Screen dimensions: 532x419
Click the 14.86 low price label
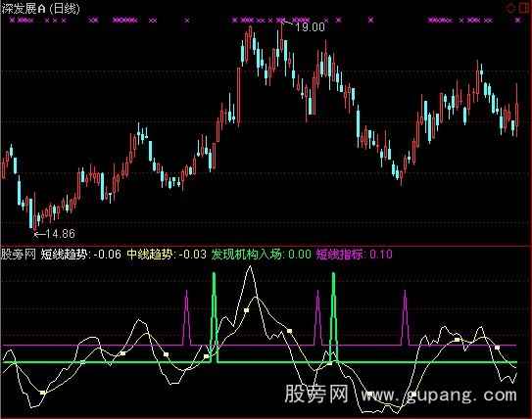(60, 234)
